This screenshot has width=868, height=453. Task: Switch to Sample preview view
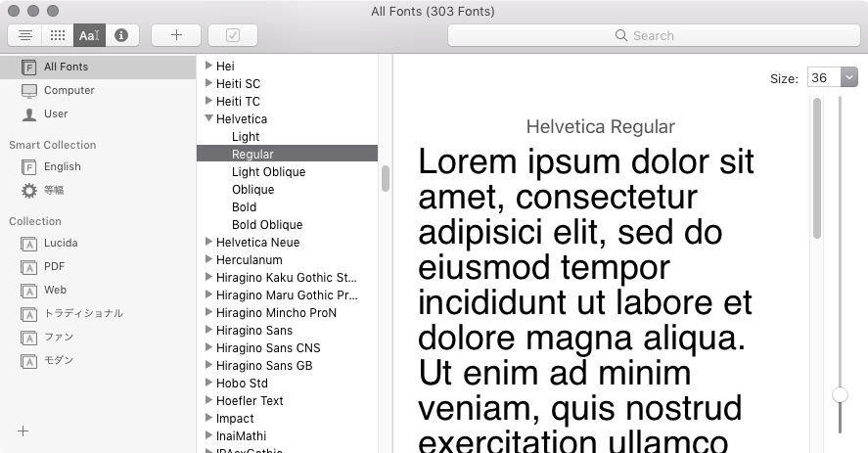click(x=25, y=35)
